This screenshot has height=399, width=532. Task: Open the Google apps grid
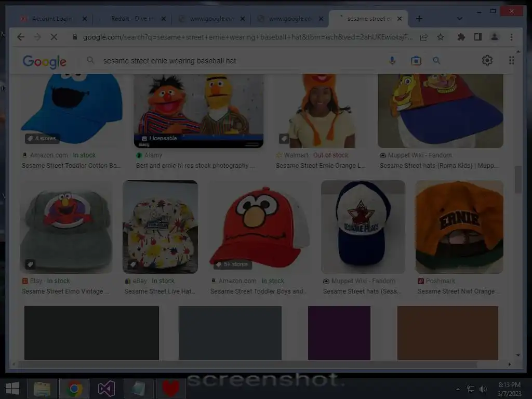pyautogui.click(x=511, y=60)
